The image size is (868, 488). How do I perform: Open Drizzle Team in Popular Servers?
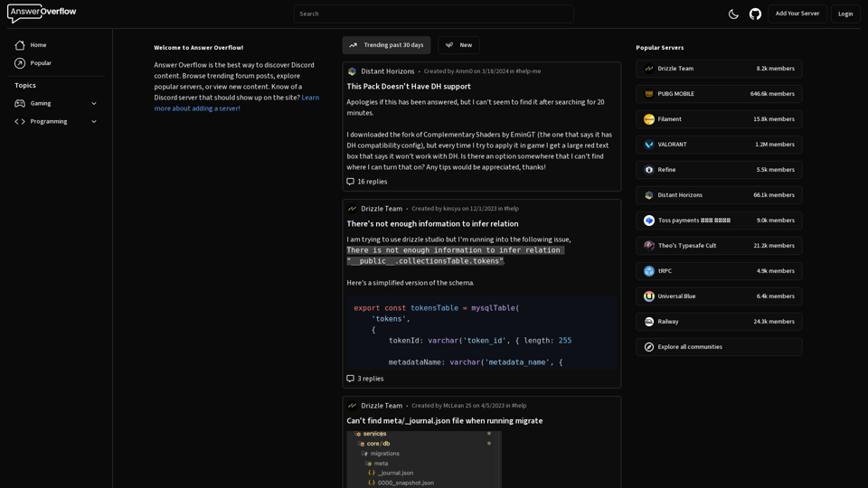[x=719, y=69]
